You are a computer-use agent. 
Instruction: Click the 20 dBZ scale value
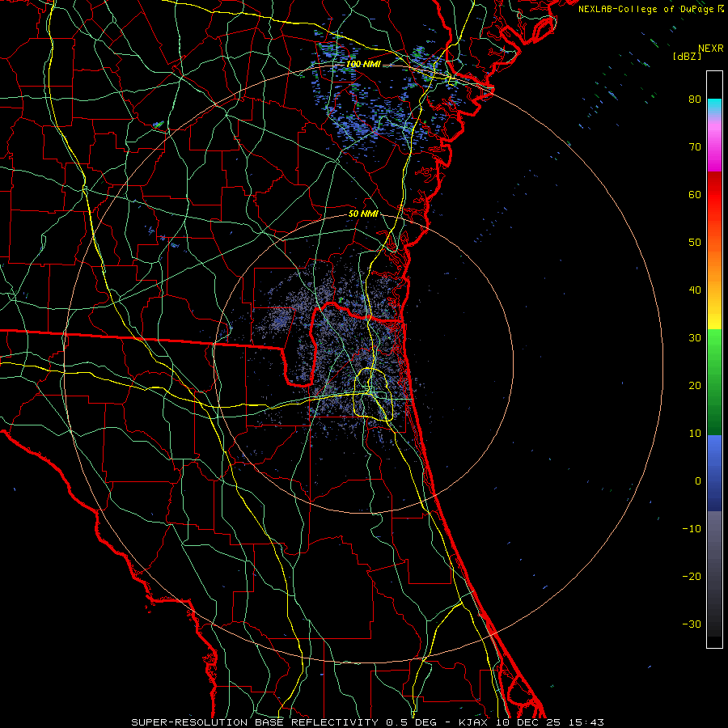[x=695, y=385]
